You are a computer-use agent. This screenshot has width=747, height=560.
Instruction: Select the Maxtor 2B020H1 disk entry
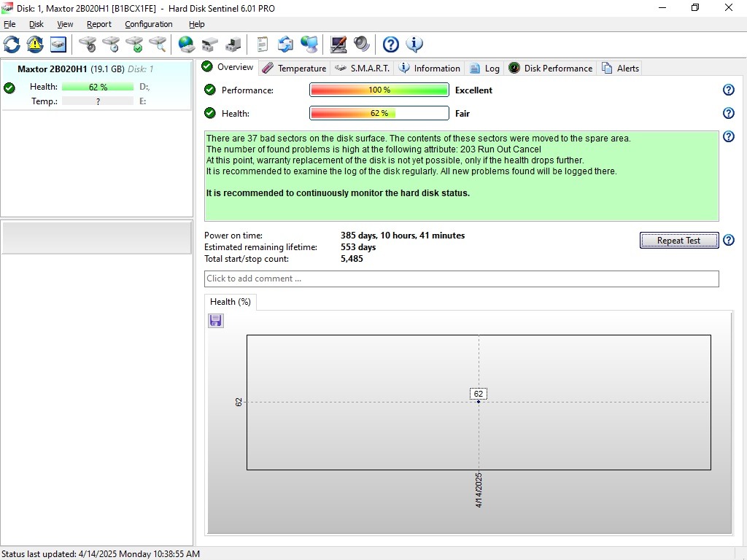coord(97,85)
